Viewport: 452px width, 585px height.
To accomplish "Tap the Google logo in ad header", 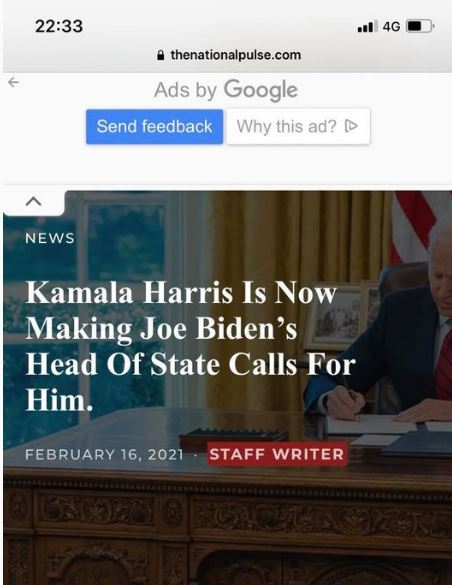I will click(x=261, y=90).
